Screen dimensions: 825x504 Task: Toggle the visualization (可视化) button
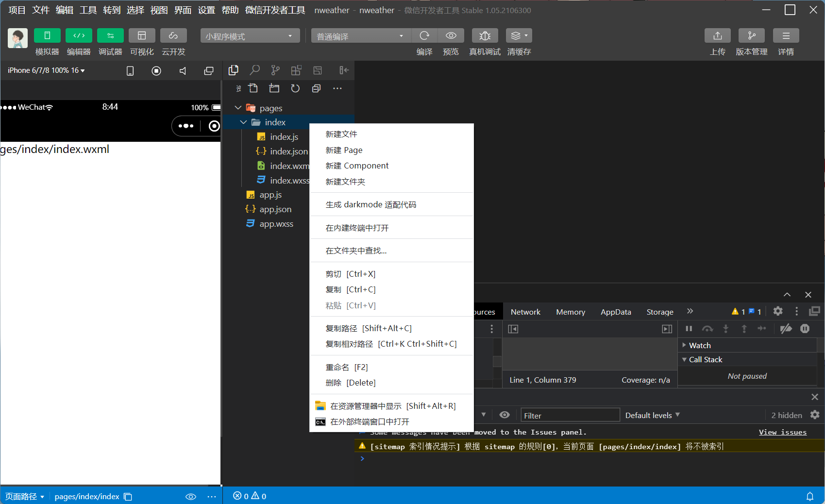point(142,35)
